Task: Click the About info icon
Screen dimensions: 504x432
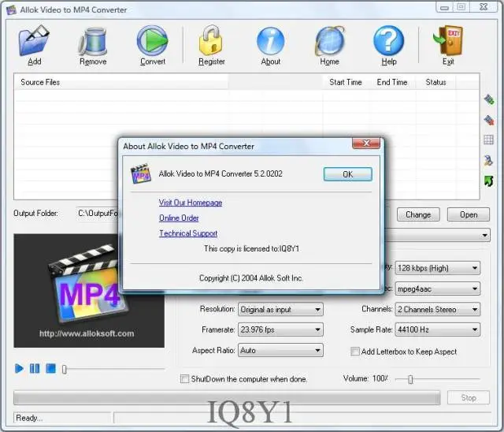Action: 271,41
